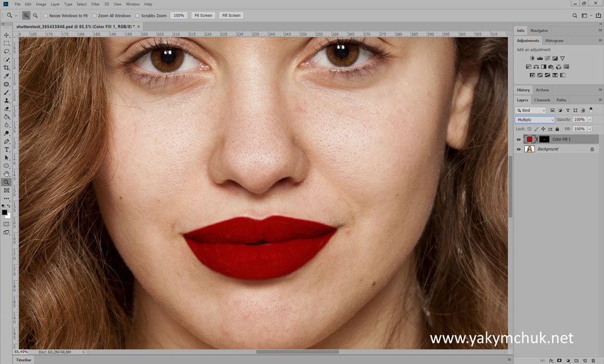Screen dimensions: 604x364
Task: Add a Levels adjustment
Action: (x=539, y=58)
